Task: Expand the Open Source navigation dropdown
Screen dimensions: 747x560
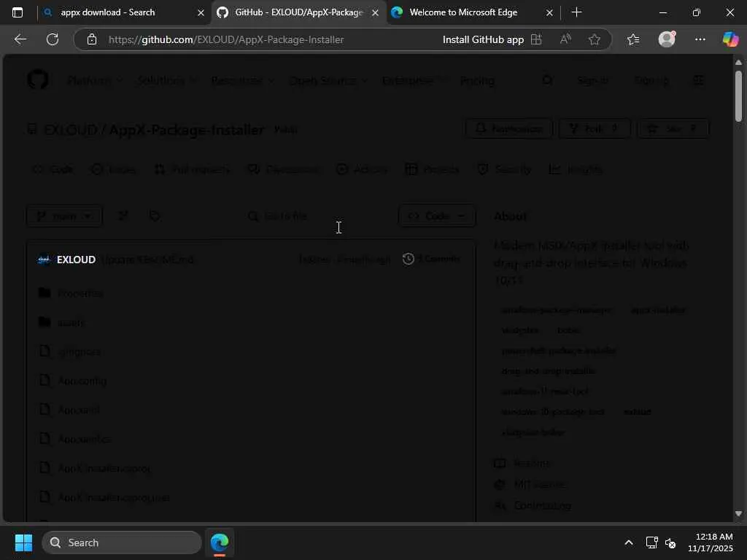Action: [328, 80]
